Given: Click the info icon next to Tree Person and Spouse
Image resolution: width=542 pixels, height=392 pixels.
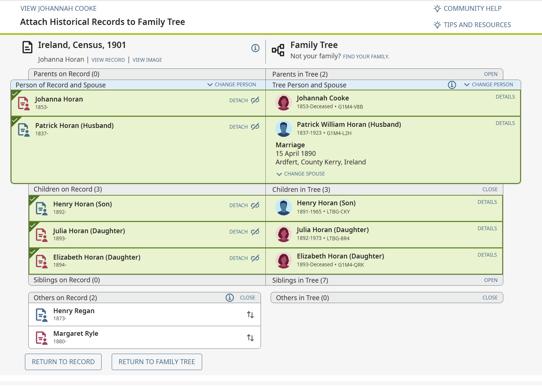Looking at the screenshot, I should point(452,85).
